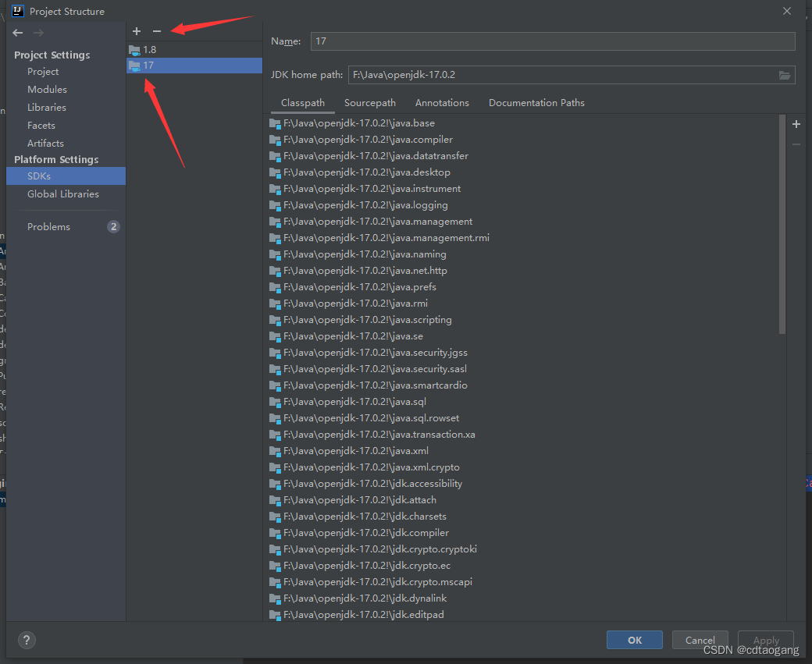Viewport: 812px width, 664px height.
Task: Navigate back with the left arrow
Action: (x=18, y=33)
